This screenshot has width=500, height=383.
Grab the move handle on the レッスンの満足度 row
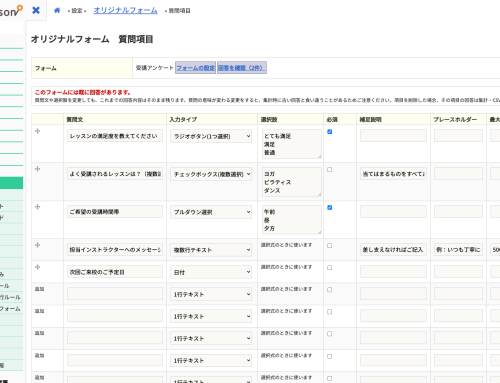click(x=38, y=131)
